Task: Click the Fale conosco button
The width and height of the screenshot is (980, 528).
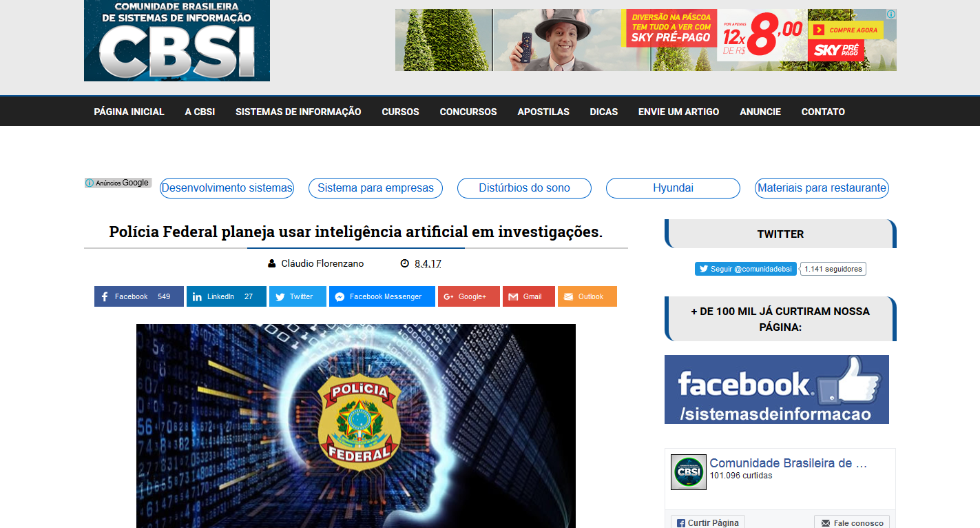Action: [852, 523]
